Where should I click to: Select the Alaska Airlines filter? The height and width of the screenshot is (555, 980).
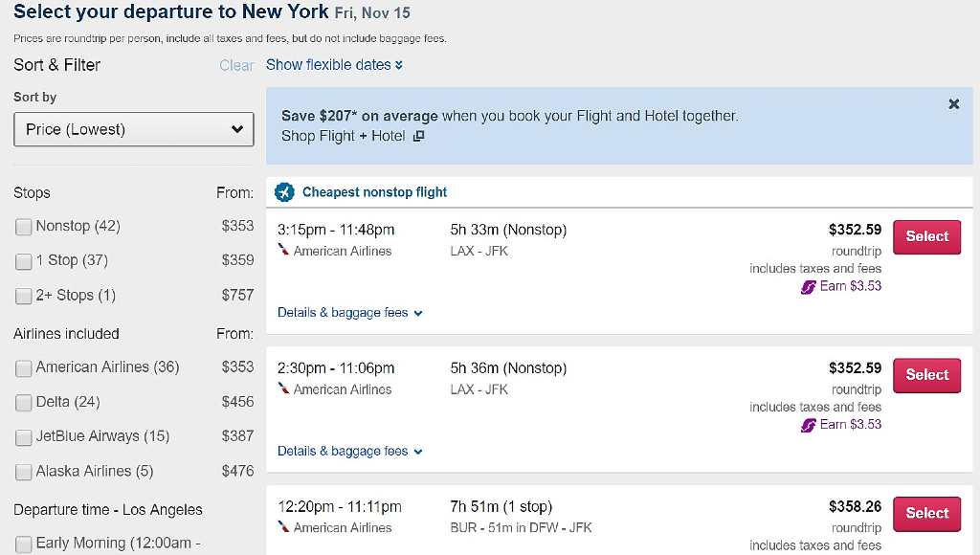22,471
